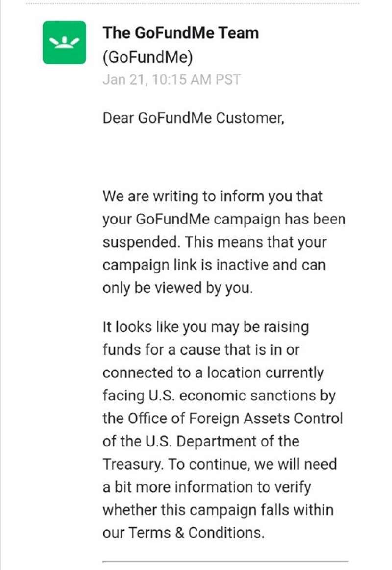Click the line starting We are writing to inform
Image resolution: width=392 pixels, height=570 pixels.
[213, 197]
